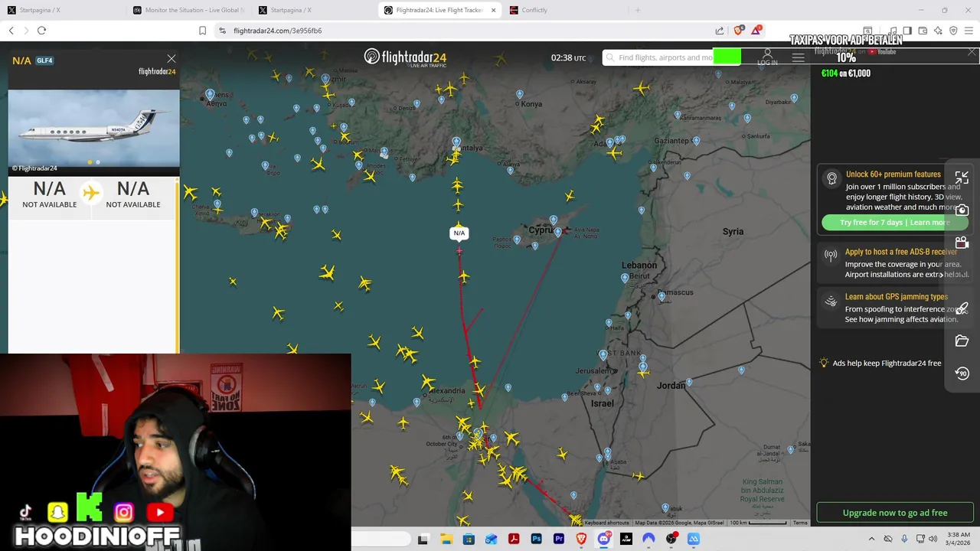Open Apply to host ADS-B receiver link

(900, 252)
